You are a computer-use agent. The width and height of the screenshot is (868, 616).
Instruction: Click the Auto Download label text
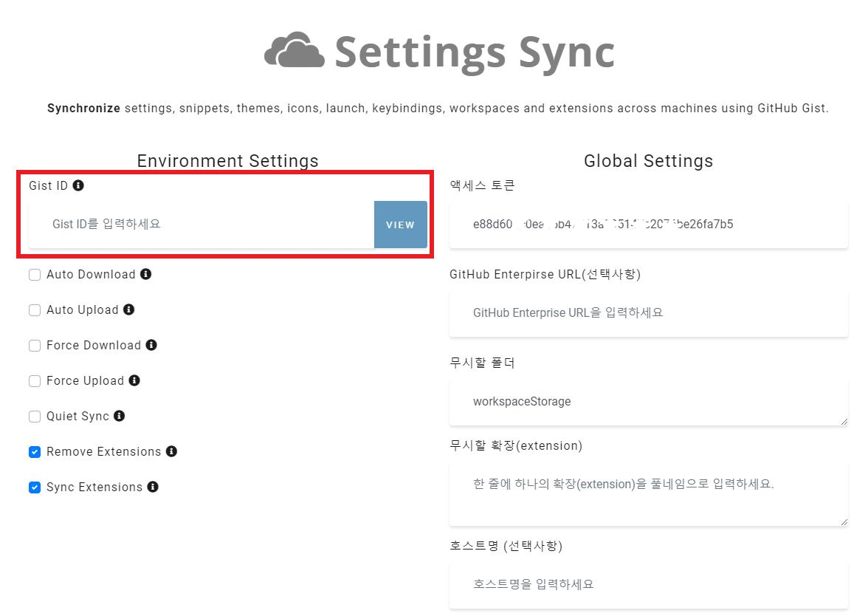(91, 274)
